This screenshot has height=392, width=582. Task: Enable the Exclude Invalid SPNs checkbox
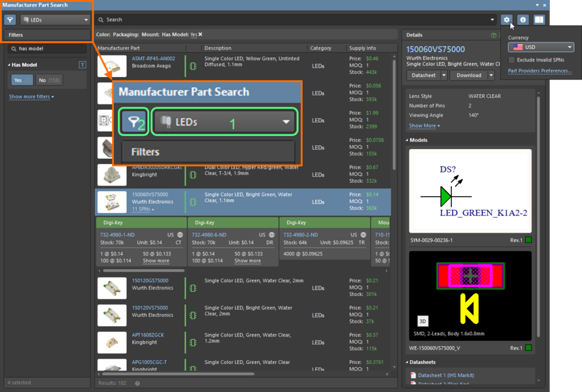tap(512, 59)
